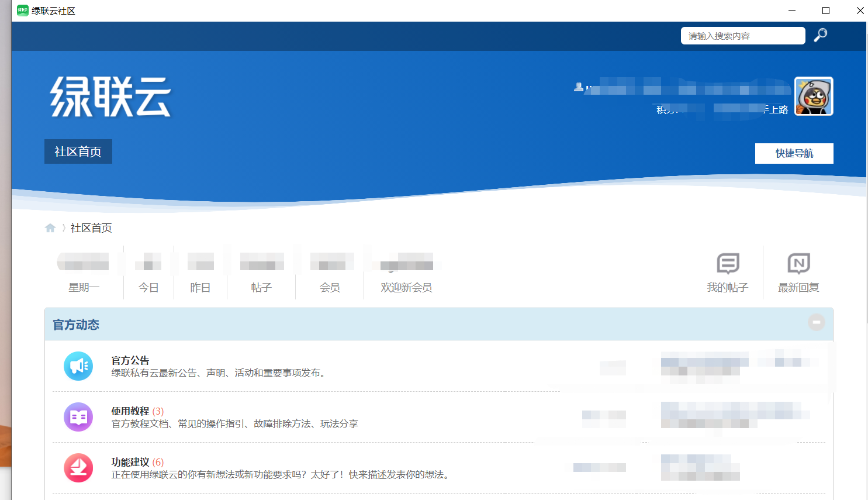This screenshot has width=868, height=500.
Task: Maximize the 绿联云社区 window
Action: [x=826, y=11]
